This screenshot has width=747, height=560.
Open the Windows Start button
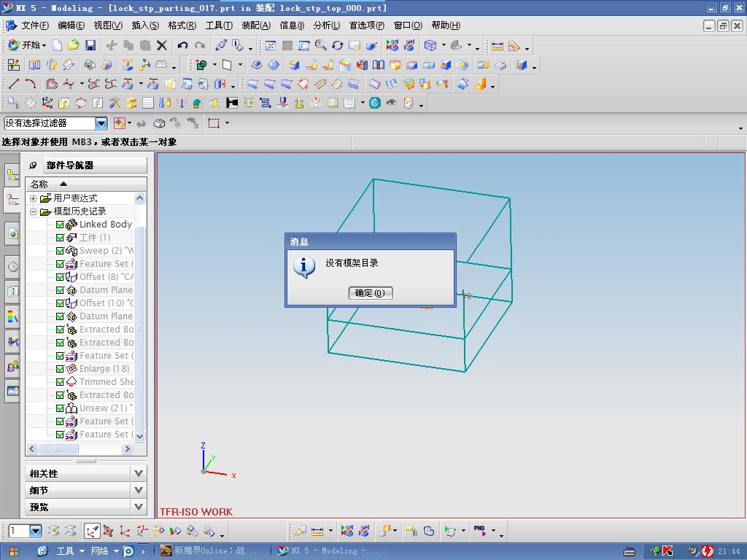point(14,551)
